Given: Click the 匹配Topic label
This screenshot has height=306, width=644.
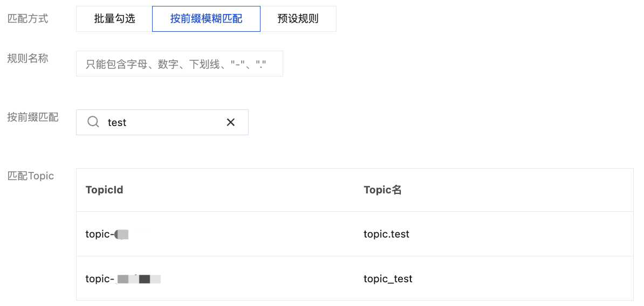Looking at the screenshot, I should [30, 176].
